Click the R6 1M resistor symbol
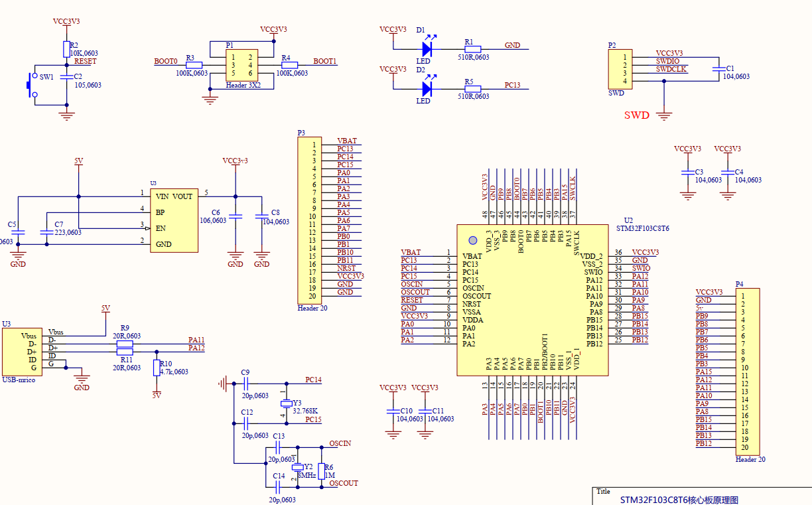The image size is (812, 505). pos(321,471)
